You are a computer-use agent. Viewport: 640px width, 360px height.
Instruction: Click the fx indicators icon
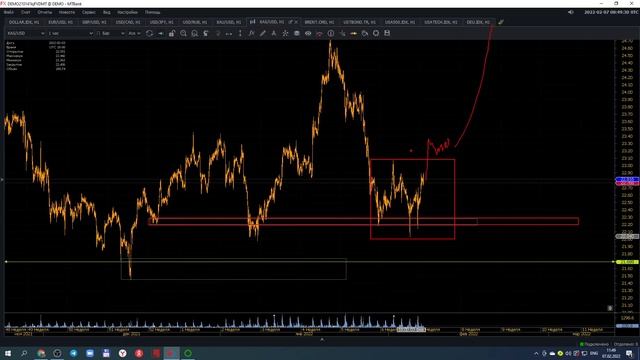(251, 33)
